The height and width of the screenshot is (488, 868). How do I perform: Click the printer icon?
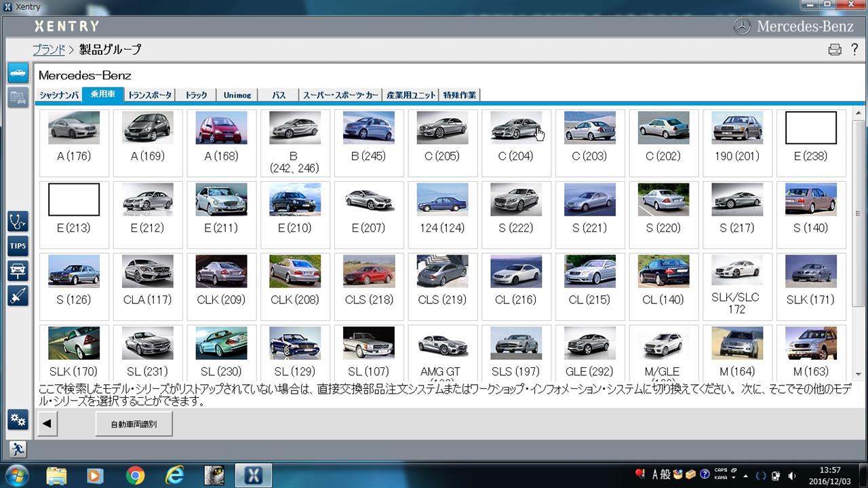coord(835,50)
